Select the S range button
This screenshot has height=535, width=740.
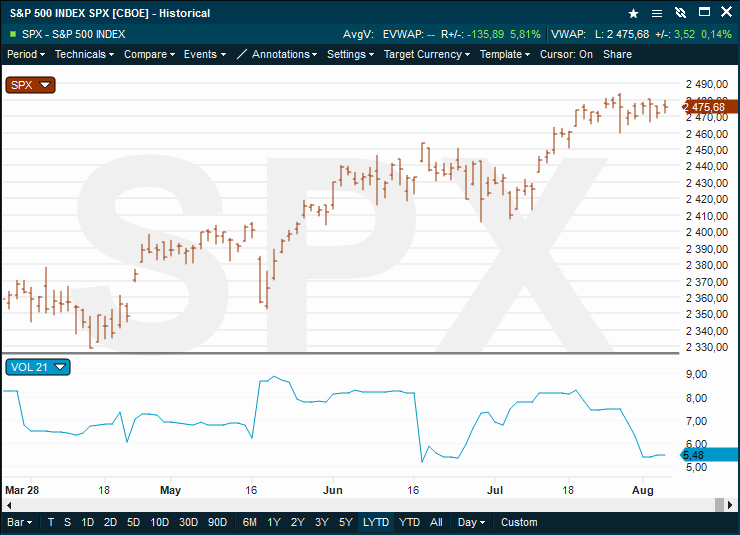pyautogui.click(x=67, y=522)
